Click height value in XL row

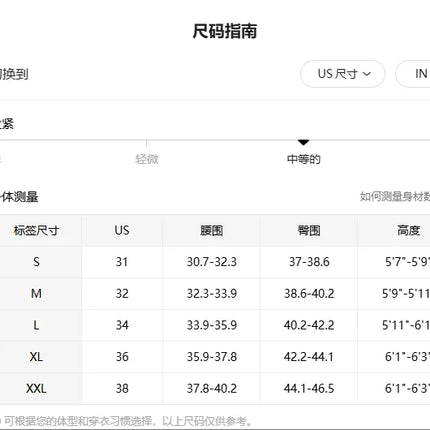(407, 357)
